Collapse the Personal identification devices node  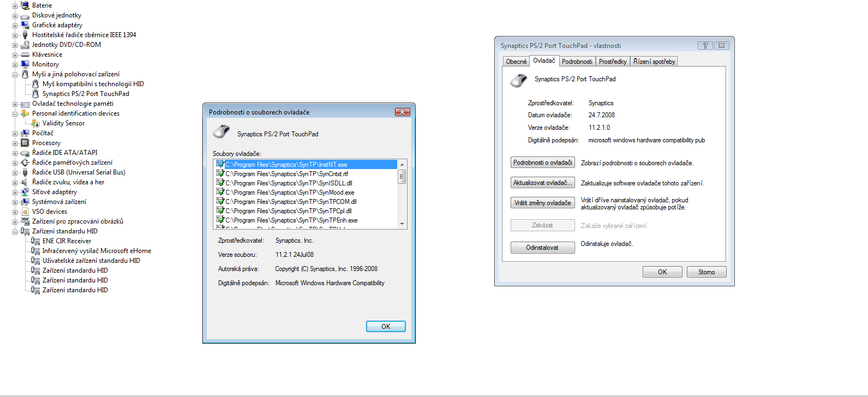coord(15,113)
